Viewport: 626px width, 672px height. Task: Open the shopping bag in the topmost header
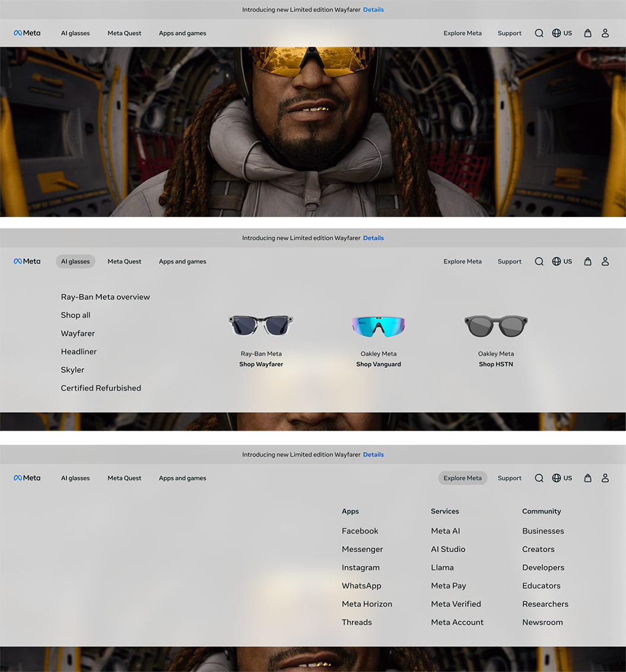588,33
